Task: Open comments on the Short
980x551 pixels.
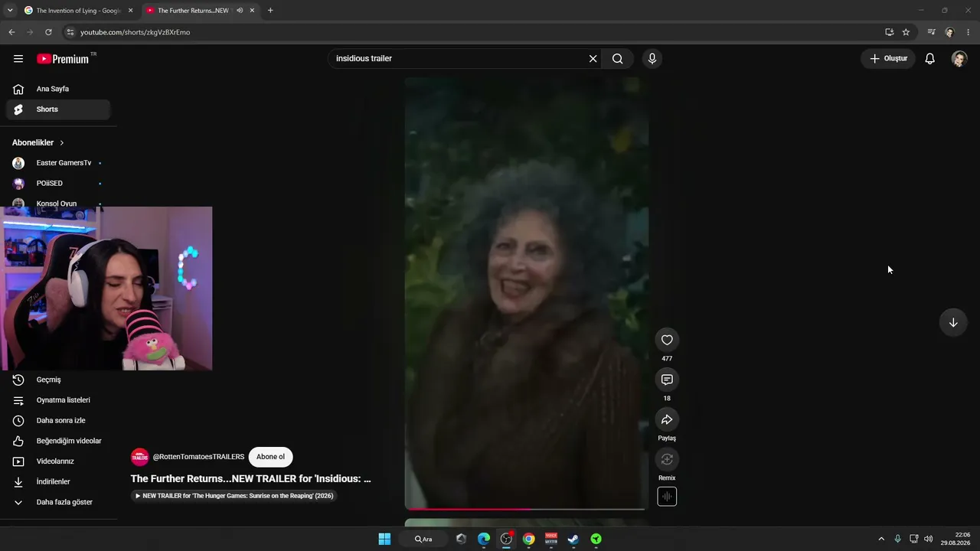Action: click(667, 380)
